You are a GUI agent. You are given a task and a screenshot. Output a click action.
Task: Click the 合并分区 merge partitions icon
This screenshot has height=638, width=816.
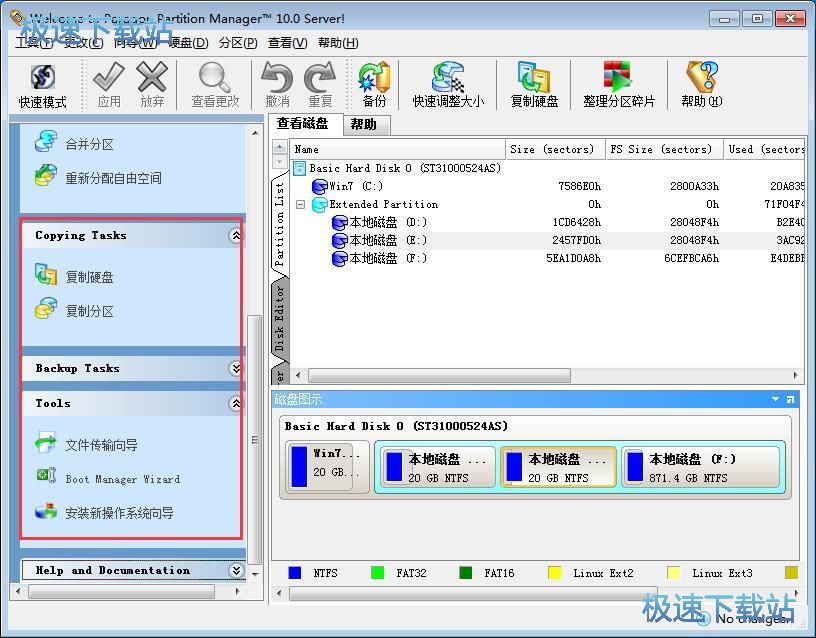(46, 142)
